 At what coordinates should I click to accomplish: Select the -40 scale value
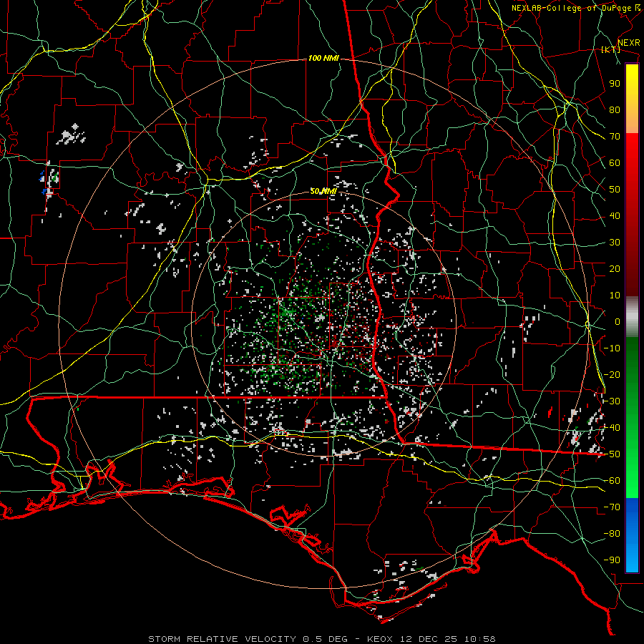tap(612, 428)
